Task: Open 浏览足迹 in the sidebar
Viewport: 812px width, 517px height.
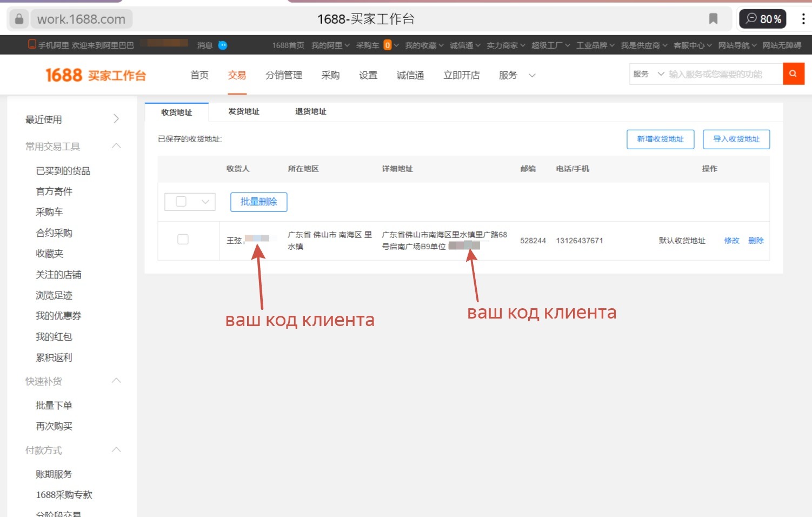Action: tap(54, 295)
